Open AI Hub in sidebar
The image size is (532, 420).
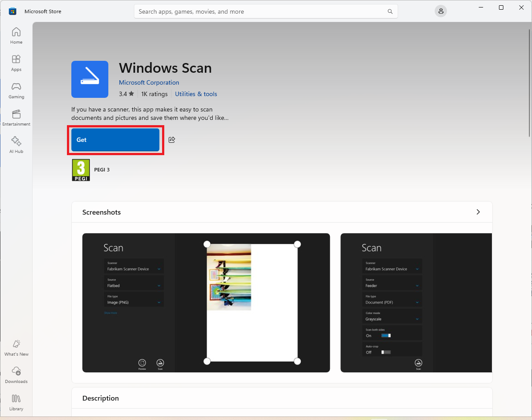pos(16,145)
